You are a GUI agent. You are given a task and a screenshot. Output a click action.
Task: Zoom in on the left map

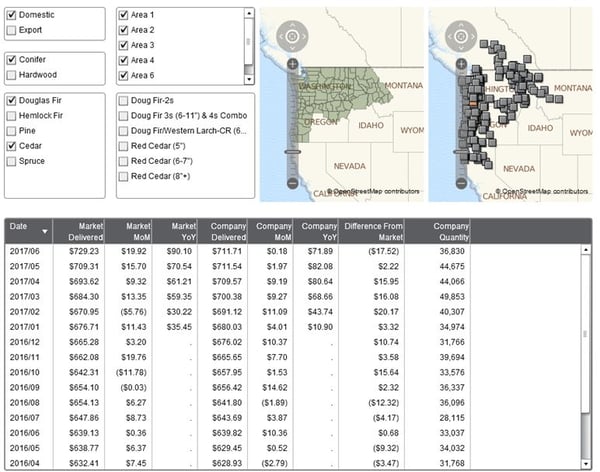pos(292,64)
